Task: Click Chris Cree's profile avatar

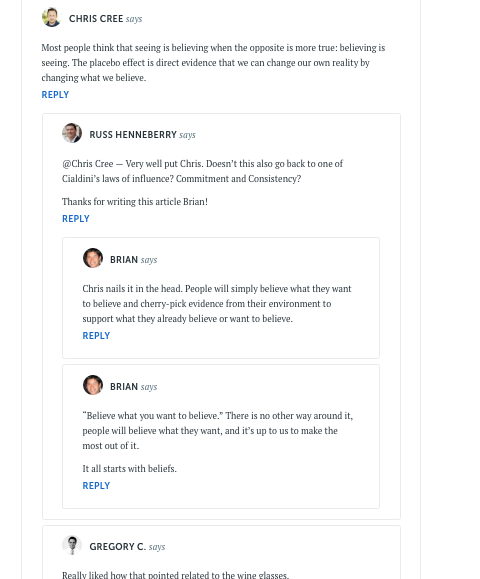Action: (51, 17)
